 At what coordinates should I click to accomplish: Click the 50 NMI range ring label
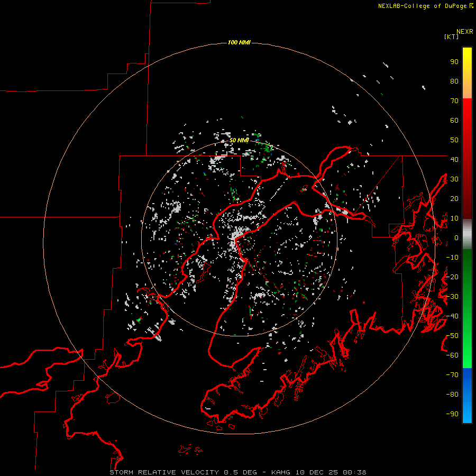coord(239,140)
